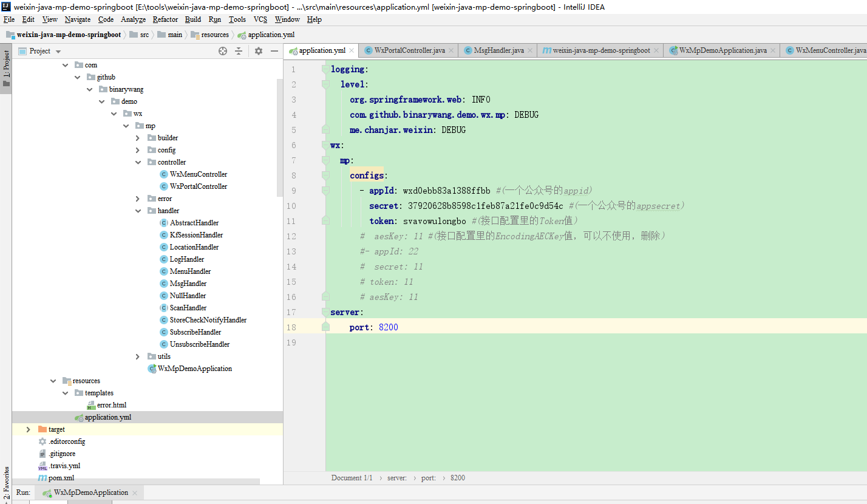Switch to WxMpDemoApplication.java tab
Image resolution: width=867 pixels, height=504 pixels.
coord(722,50)
